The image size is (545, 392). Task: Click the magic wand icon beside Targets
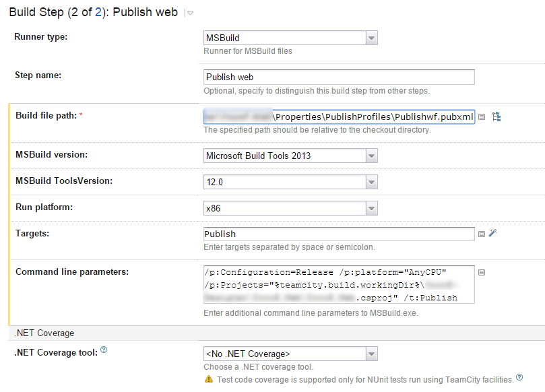(x=493, y=233)
